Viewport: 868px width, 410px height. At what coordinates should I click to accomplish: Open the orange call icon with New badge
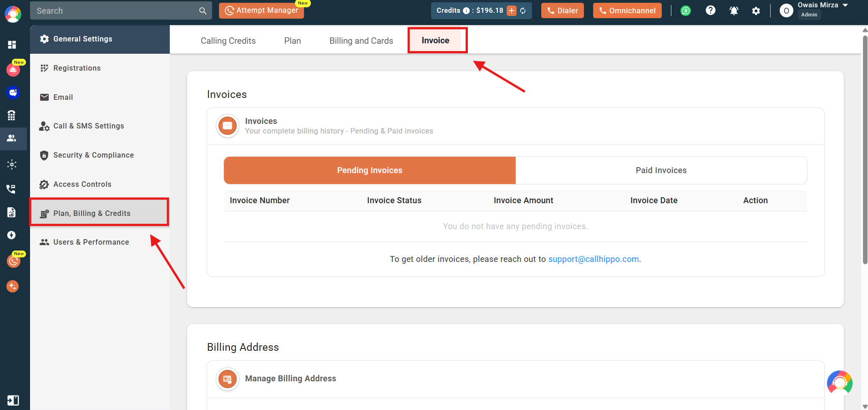[14, 261]
